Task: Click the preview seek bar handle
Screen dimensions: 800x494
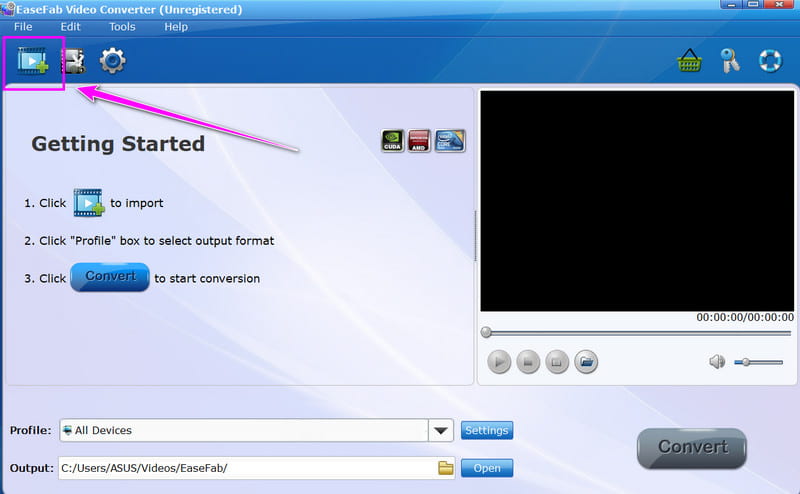Action: click(486, 333)
